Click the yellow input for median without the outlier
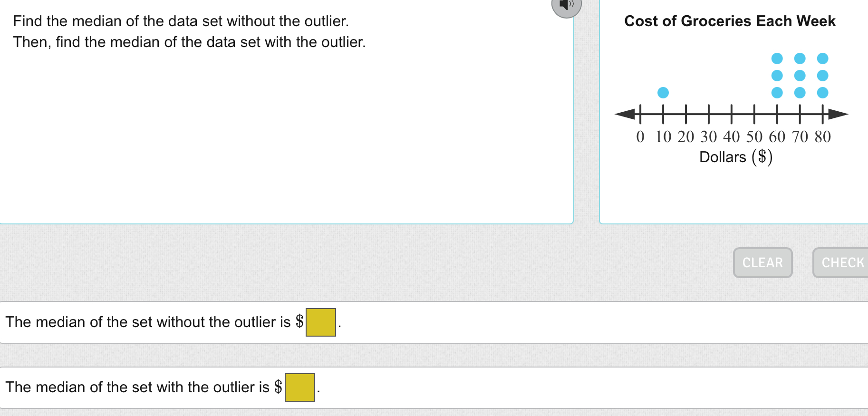This screenshot has width=868, height=416. click(x=320, y=322)
